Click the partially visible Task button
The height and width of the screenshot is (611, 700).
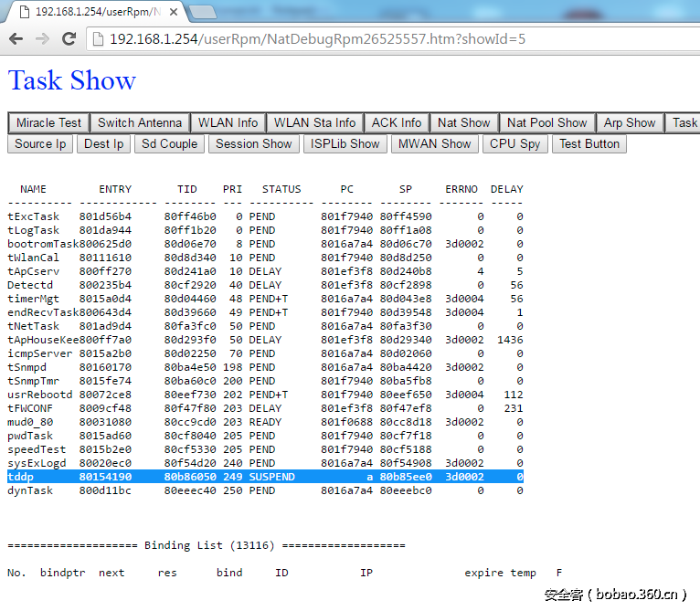coord(683,122)
